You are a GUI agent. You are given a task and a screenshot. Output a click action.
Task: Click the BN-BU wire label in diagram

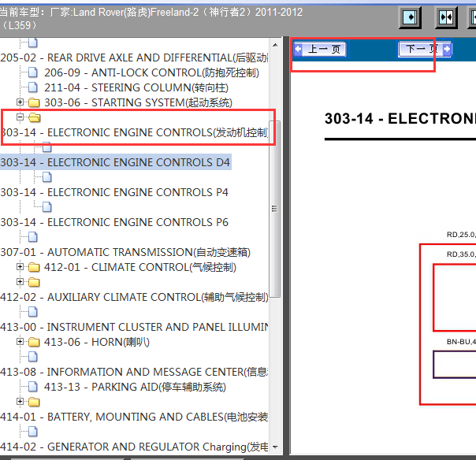point(461,342)
